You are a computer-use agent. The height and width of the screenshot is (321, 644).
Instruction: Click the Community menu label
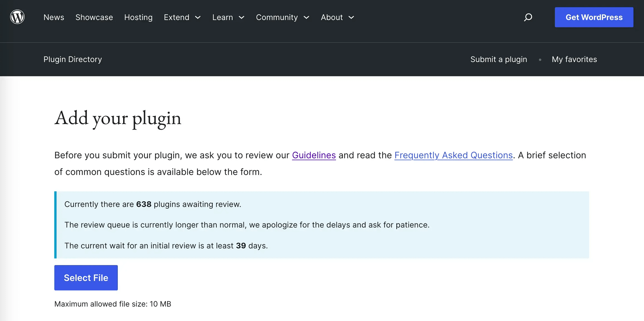(277, 17)
